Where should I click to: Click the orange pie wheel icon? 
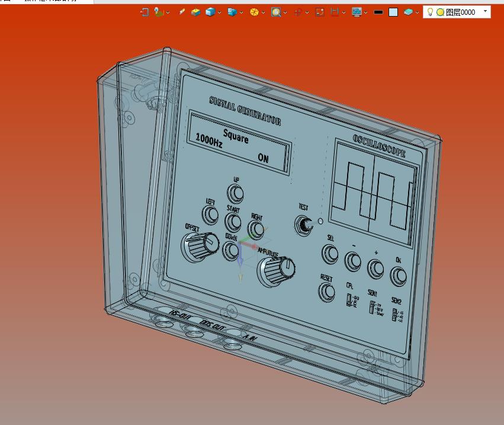click(x=254, y=12)
